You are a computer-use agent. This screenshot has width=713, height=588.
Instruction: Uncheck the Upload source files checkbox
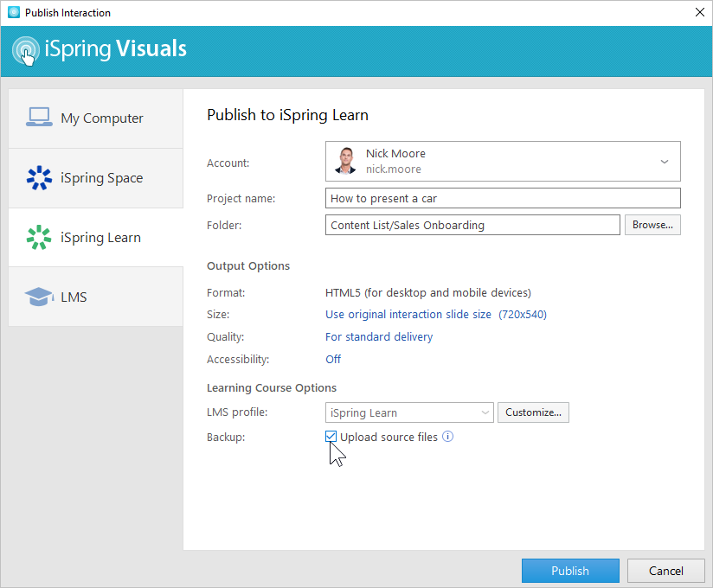(x=331, y=437)
